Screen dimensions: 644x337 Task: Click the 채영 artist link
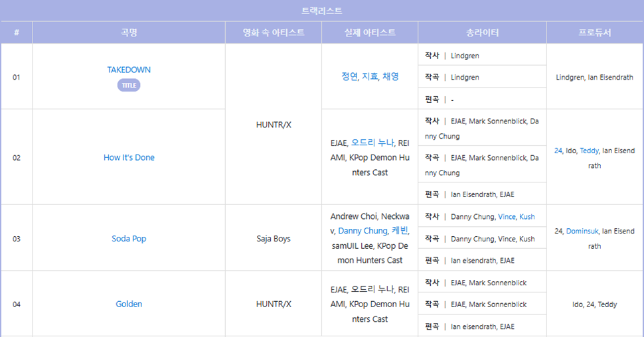point(390,76)
